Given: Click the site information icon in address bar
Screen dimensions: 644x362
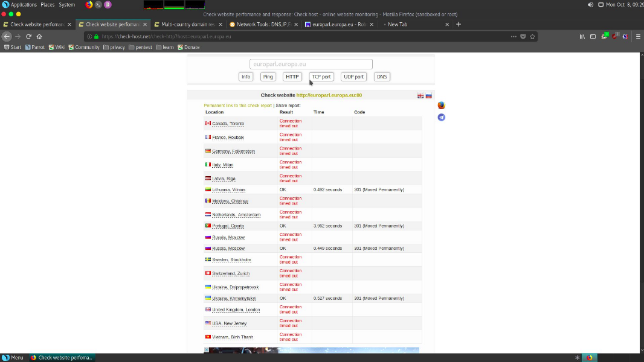Looking at the screenshot, I should point(89,36).
